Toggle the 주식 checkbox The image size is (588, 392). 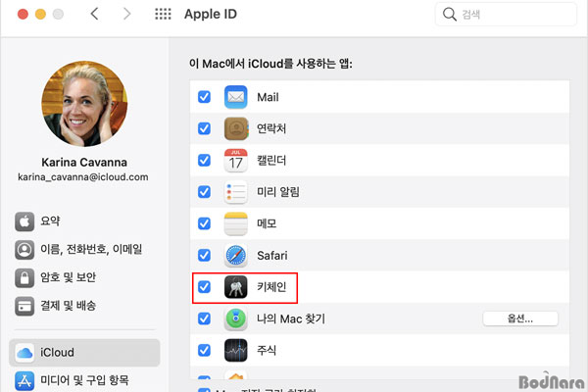coord(204,351)
